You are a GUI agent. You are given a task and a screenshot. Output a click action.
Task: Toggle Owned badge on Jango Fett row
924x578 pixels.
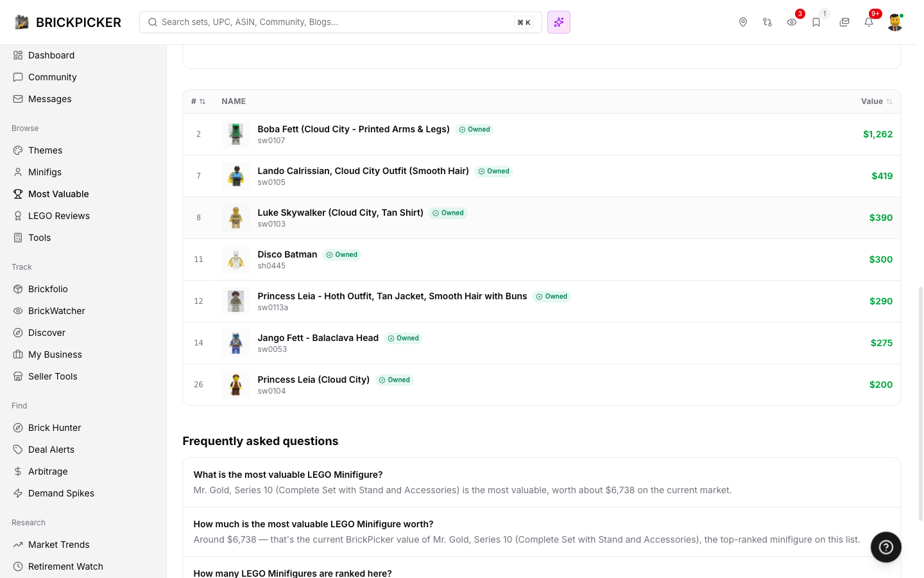404,338
